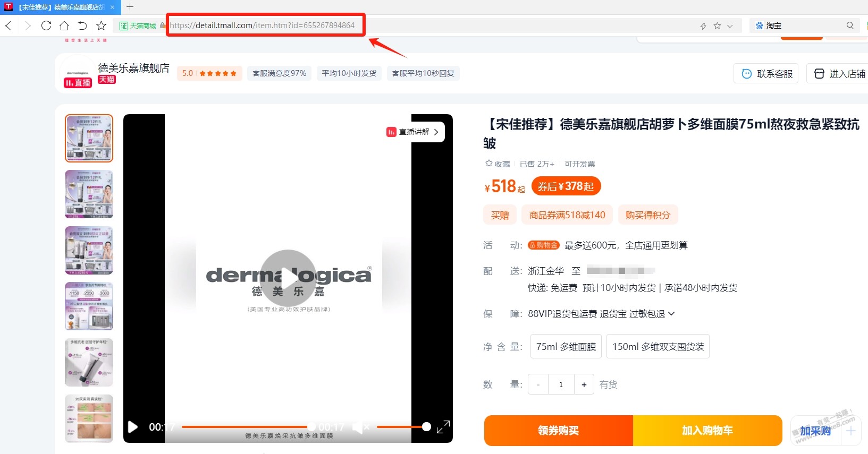Click the 直播 live badge on store logo

coord(78,83)
